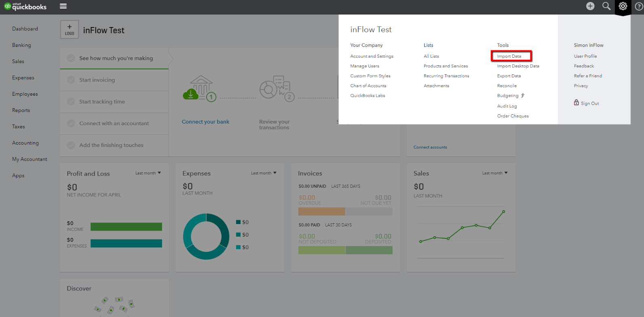The height and width of the screenshot is (317, 644).
Task: Click Review your transactions step text
Action: coord(274,124)
